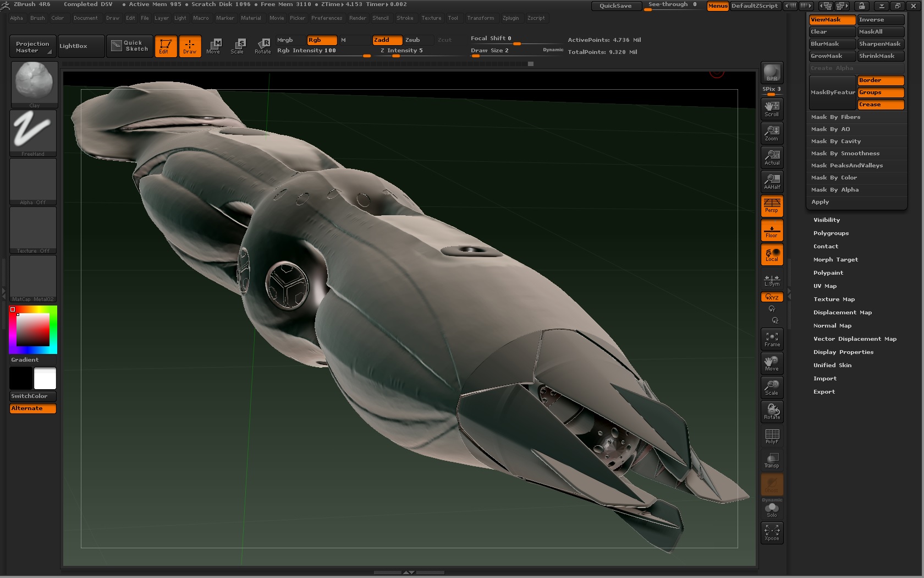Viewport: 924px width, 578px height.
Task: Enable Transp mode on the right shelf
Action: (x=771, y=460)
